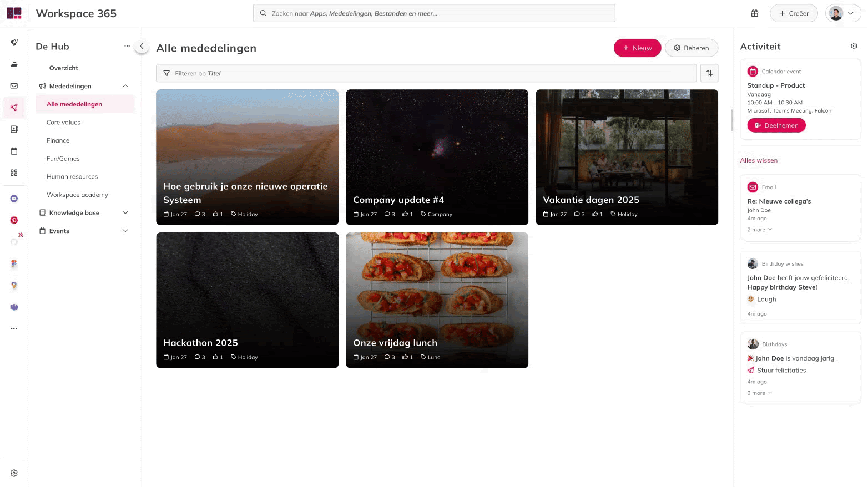Screen dimensions: 868x487
Task: Expand 2 more under Birthdays activity
Action: click(x=759, y=393)
